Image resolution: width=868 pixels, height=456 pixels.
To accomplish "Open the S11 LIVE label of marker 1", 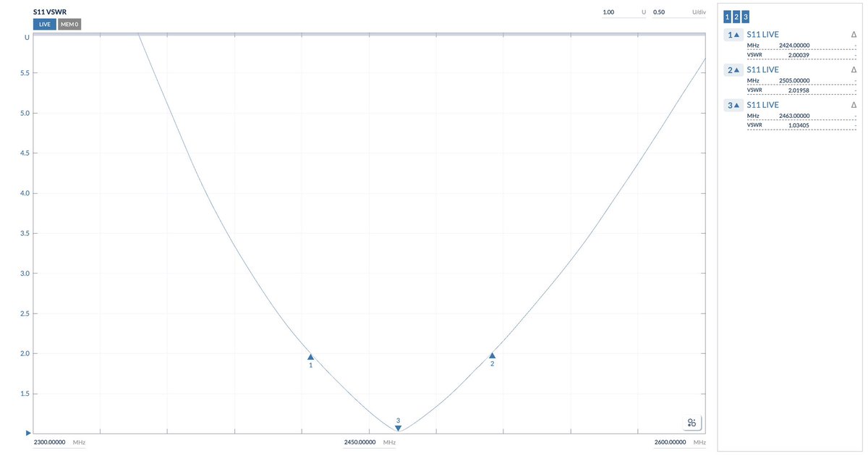I will [x=762, y=35].
